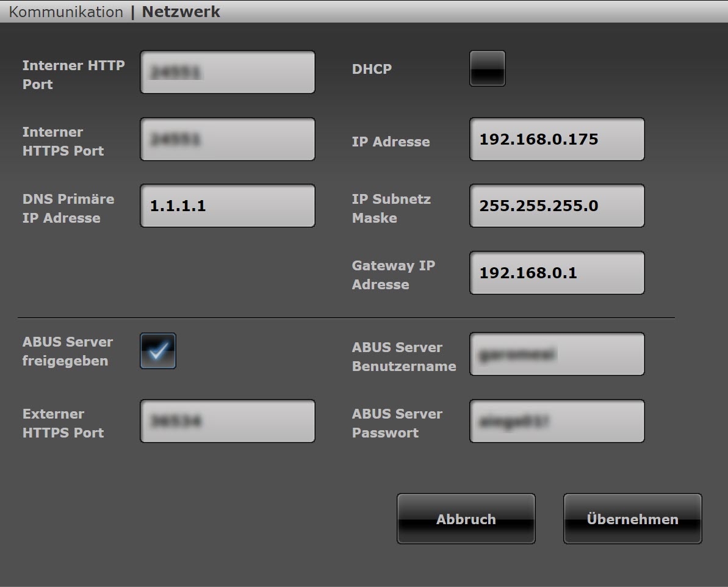
Task: Click the 'DNS Primäre IP Adresse' label text
Action: click(68, 209)
